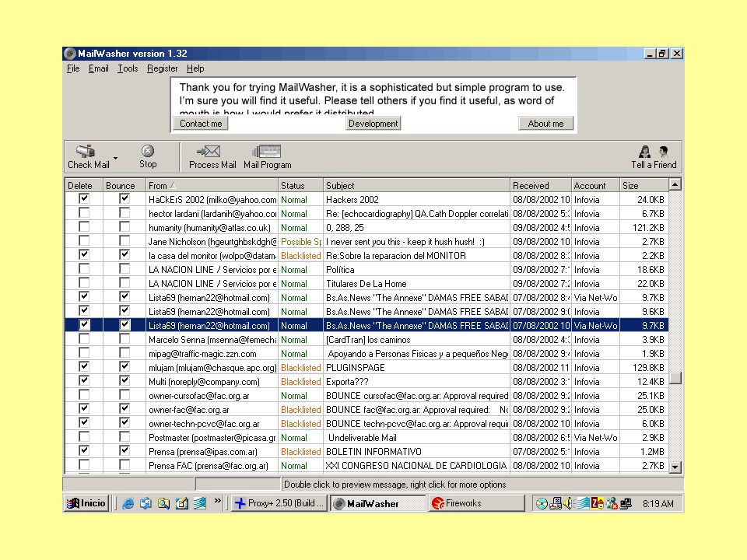Image resolution: width=747 pixels, height=560 pixels.
Task: Select mipag@traffic-magic.zzn.com message row
Action: pos(366,353)
